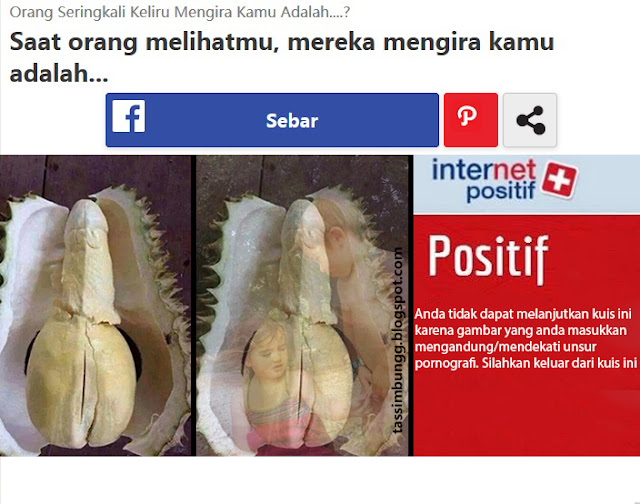Click the red warning banner background

pyautogui.click(x=527, y=412)
